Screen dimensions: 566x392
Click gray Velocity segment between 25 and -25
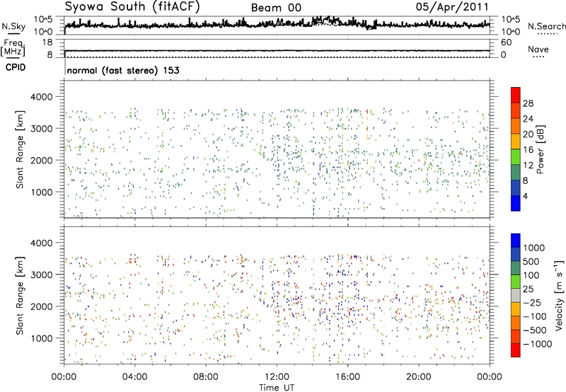coord(516,295)
